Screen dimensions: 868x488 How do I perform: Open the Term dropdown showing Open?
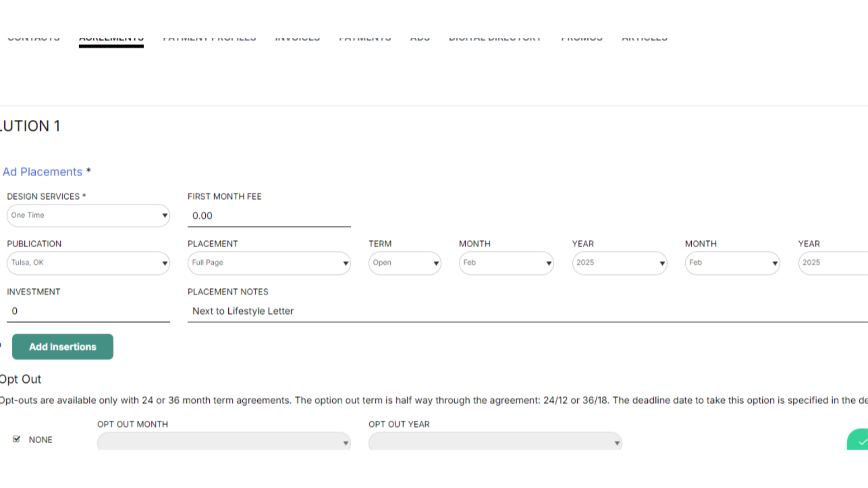405,263
